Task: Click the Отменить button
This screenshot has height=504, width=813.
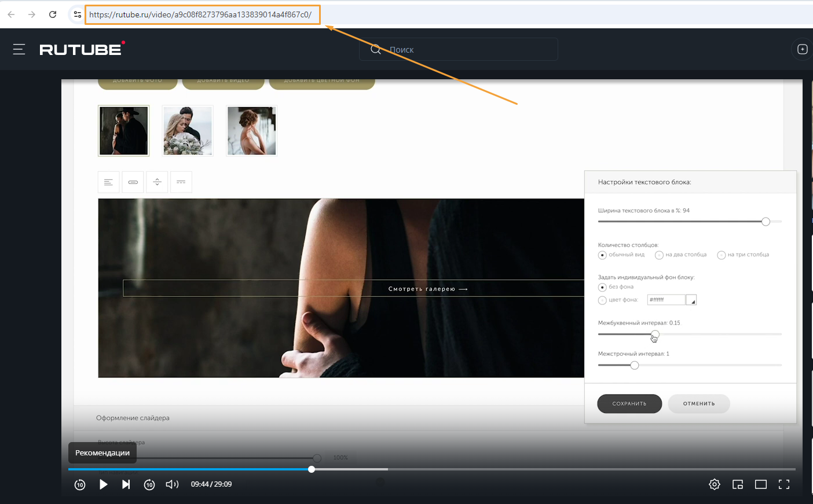Action: (699, 404)
